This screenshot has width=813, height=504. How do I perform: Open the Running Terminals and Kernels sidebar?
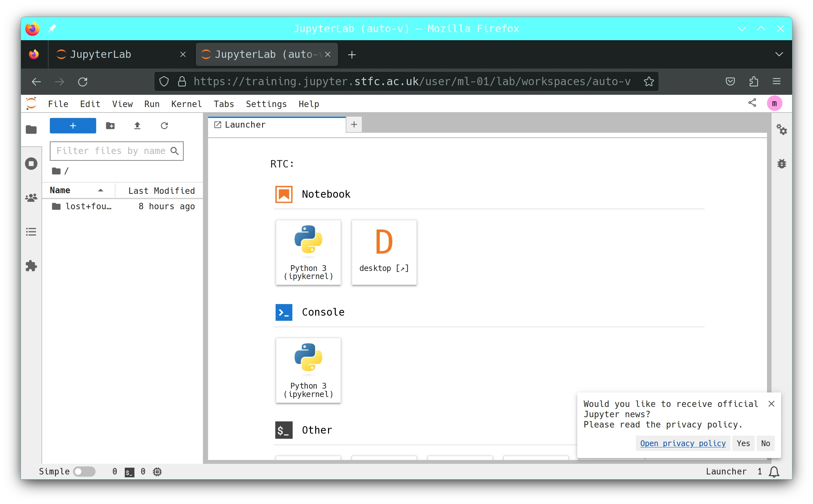point(31,164)
